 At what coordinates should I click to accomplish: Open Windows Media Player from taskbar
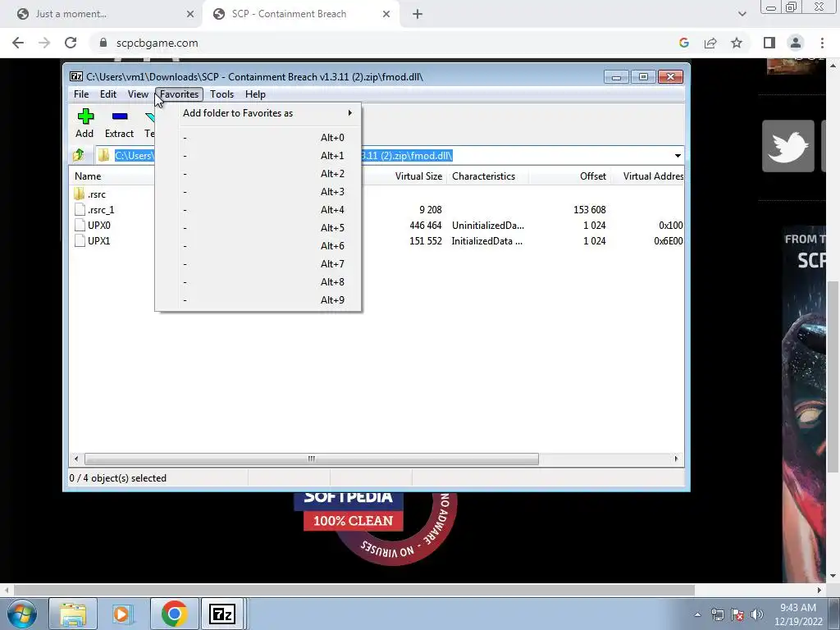click(x=122, y=614)
